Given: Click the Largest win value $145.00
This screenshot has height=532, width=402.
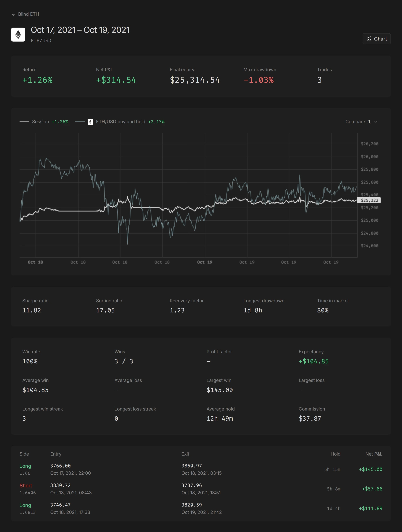Looking at the screenshot, I should point(219,390).
